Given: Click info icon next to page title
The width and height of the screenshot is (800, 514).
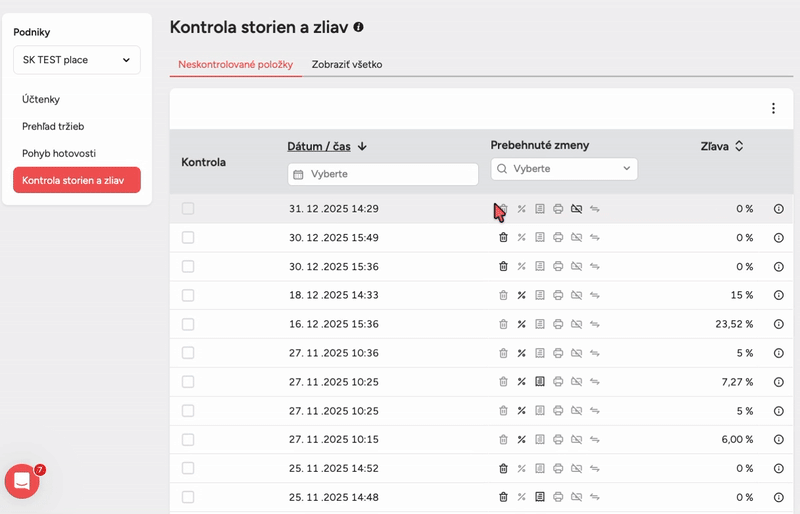Looking at the screenshot, I should pyautogui.click(x=358, y=28).
